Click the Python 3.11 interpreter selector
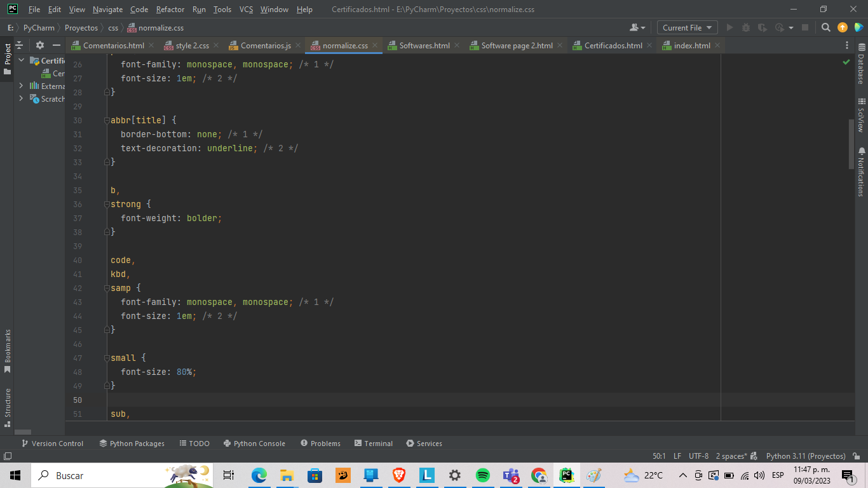 click(805, 456)
